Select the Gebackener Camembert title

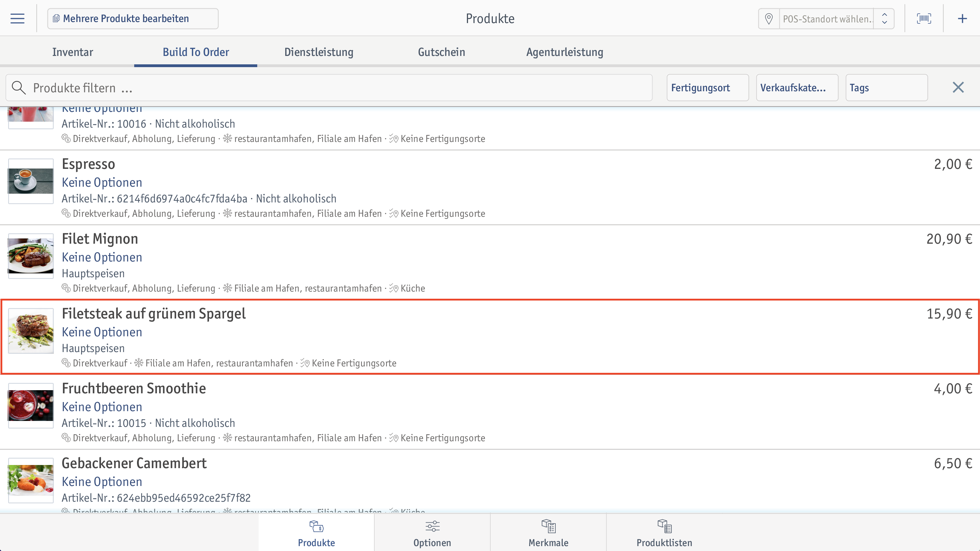coord(134,463)
